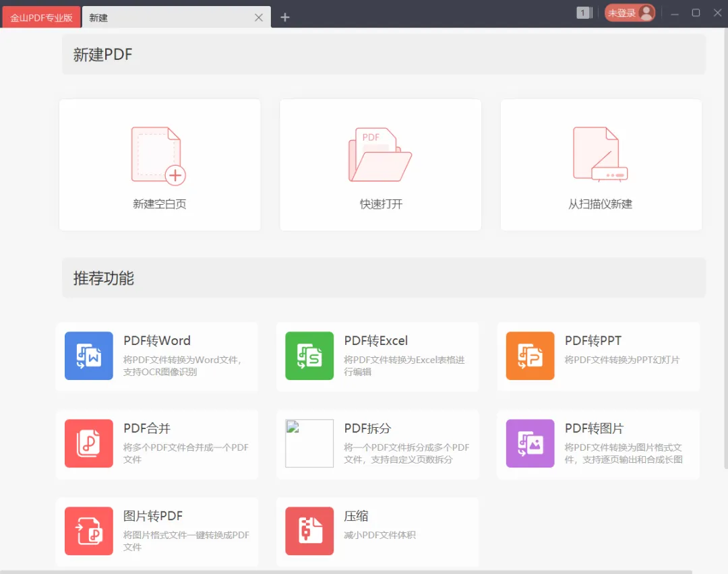
Task: Click the 快速打开 label
Action: (x=381, y=203)
